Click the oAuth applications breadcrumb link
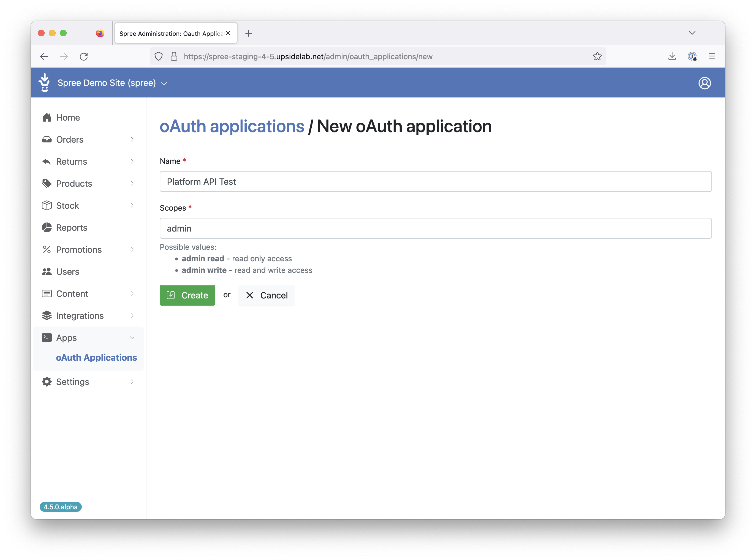The image size is (756, 560). point(232,126)
